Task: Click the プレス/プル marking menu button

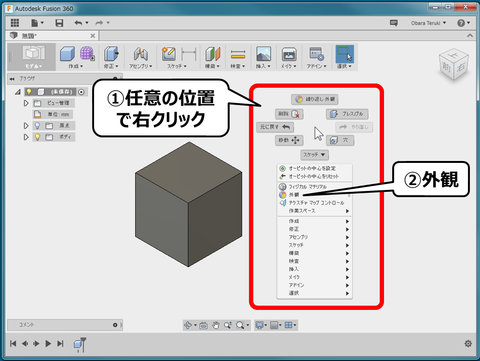Action: pos(347,114)
